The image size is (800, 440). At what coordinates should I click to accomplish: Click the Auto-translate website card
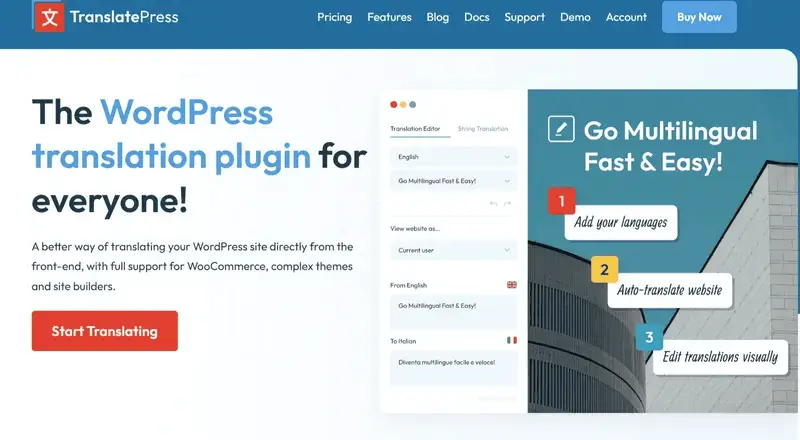click(x=669, y=290)
